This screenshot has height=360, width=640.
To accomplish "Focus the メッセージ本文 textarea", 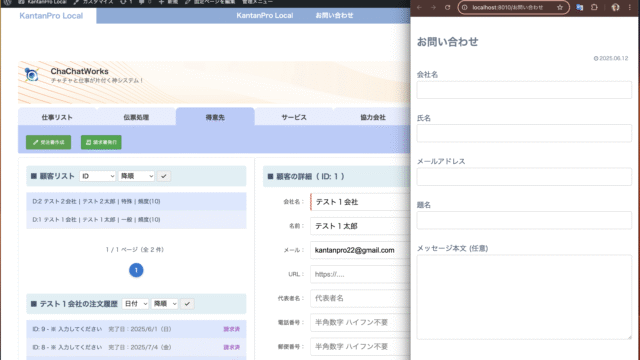I will click(524, 297).
